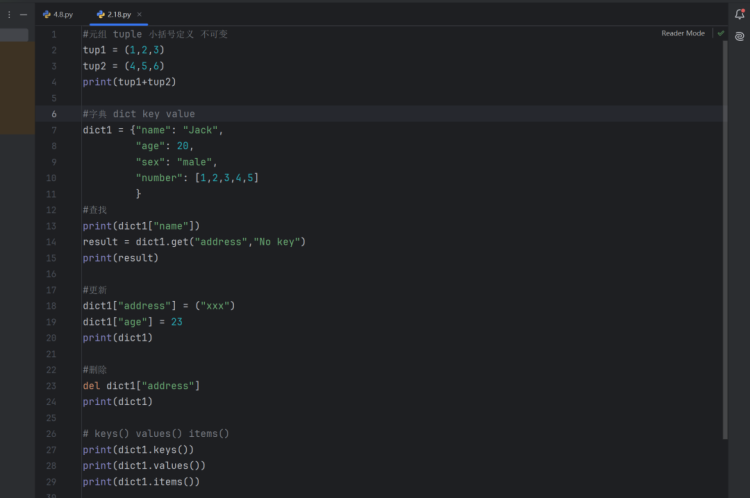
Task: Switch to the 4.8.py tab
Action: pyautogui.click(x=62, y=15)
